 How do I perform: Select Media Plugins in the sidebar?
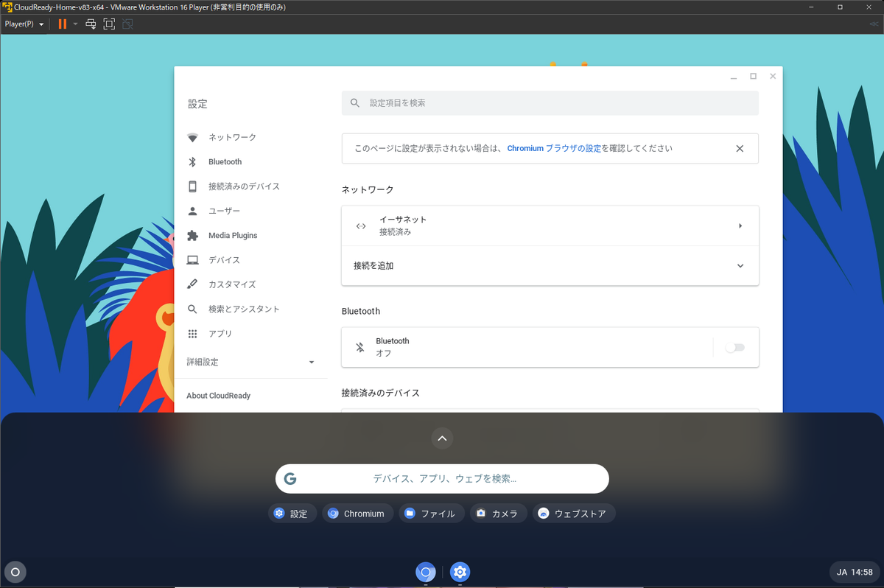tap(233, 236)
